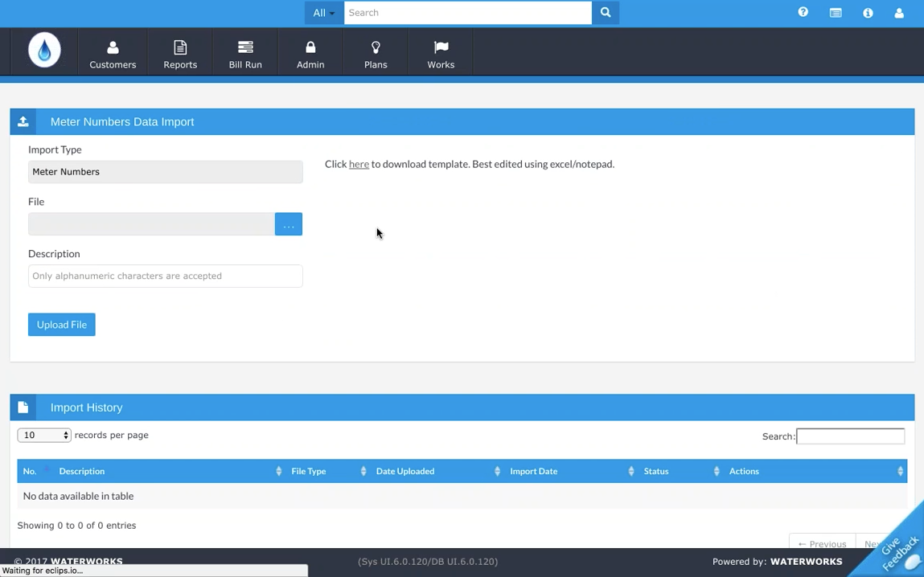The width and height of the screenshot is (924, 577).
Task: Click the 'Meter Numbers Data Import' heading
Action: point(122,122)
